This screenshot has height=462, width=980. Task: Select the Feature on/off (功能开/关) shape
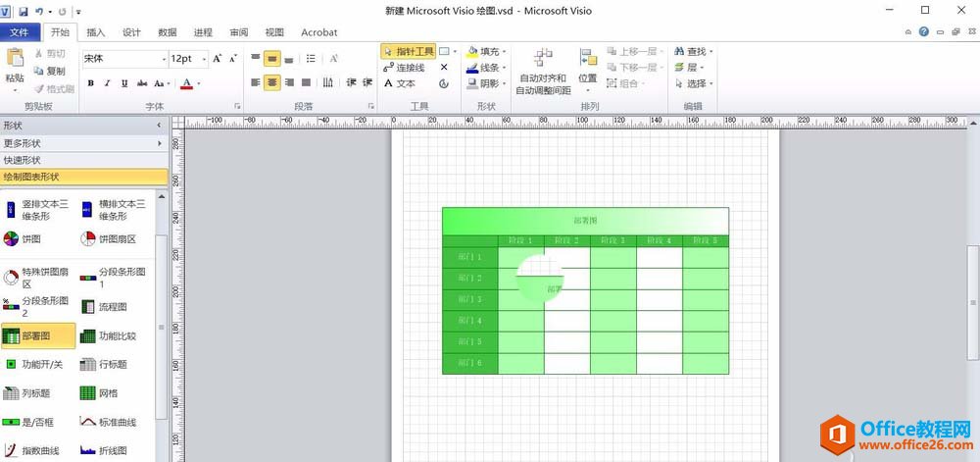[x=33, y=365]
